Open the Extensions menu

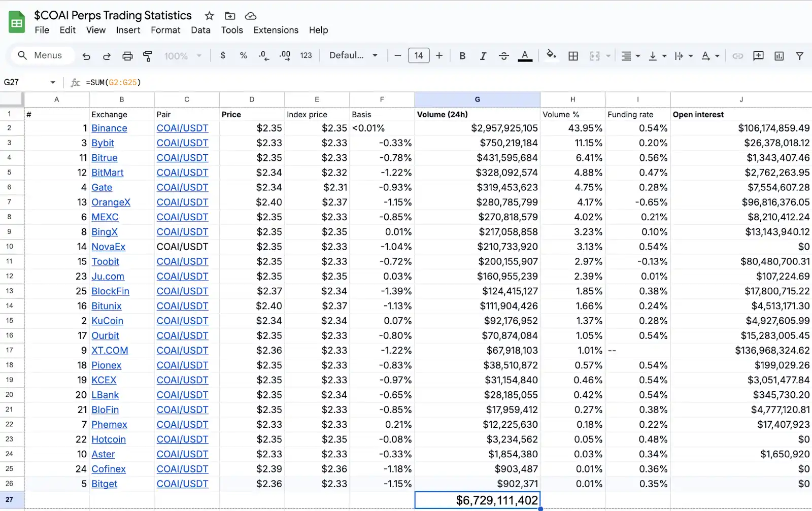point(276,30)
